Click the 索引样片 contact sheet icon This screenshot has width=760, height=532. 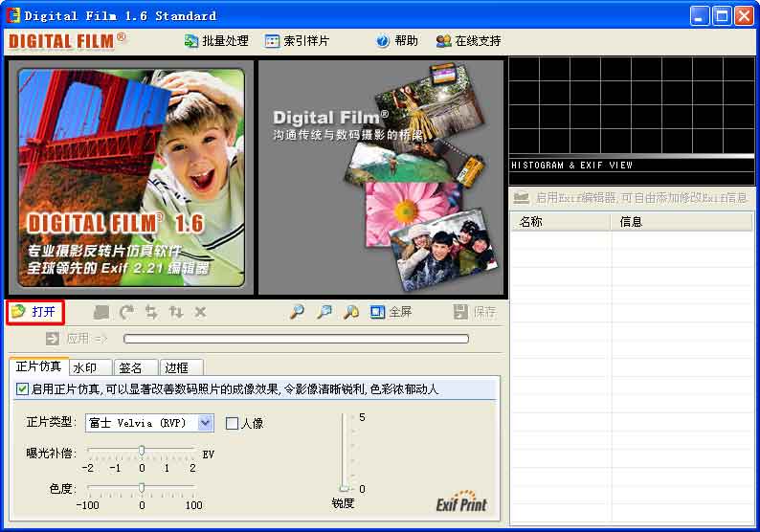click(272, 41)
